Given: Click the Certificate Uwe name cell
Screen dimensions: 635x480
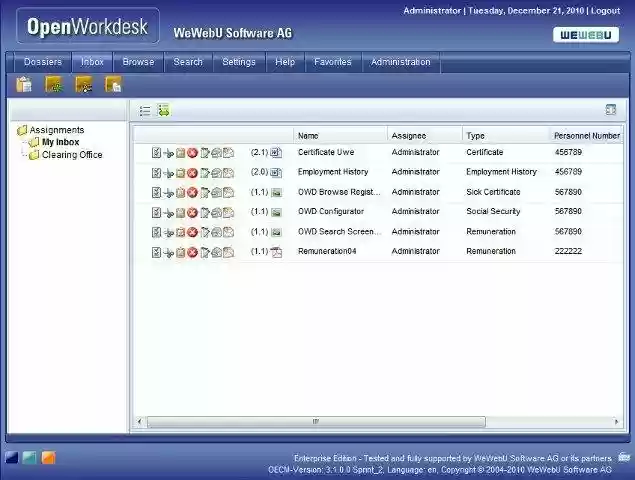Looking at the screenshot, I should (326, 152).
